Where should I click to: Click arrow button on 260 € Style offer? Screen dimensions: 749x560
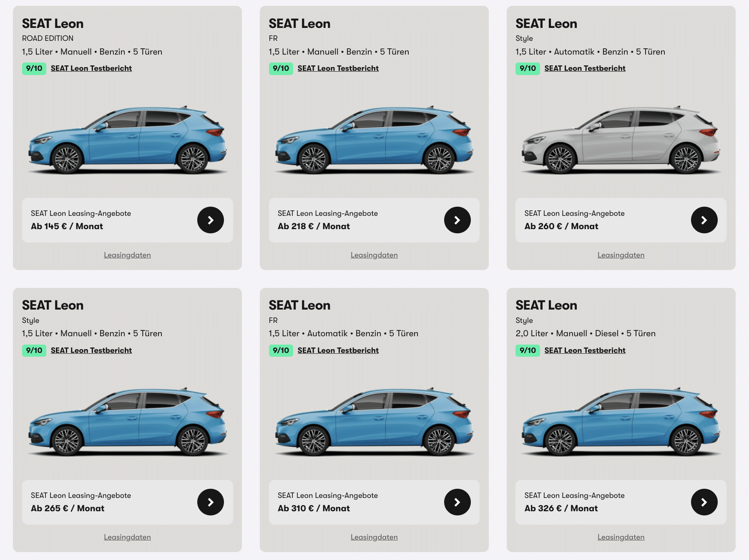[x=704, y=220]
